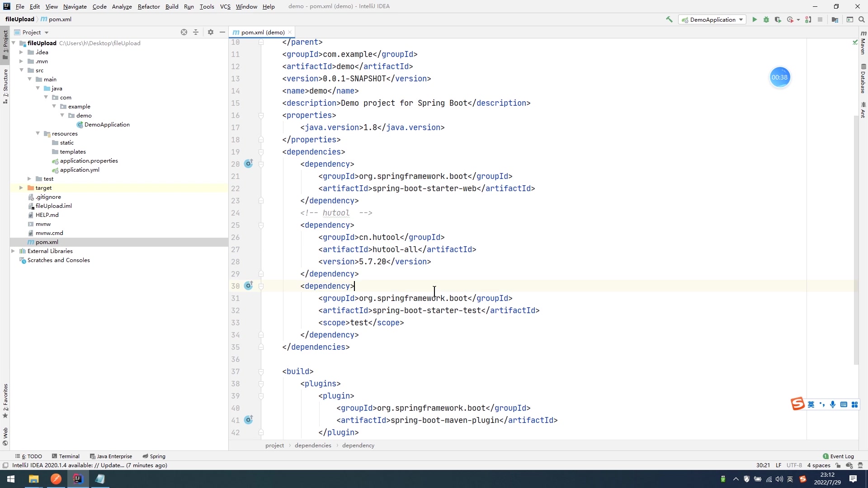Click the hat-man inspections icon in status bar

click(x=860, y=465)
